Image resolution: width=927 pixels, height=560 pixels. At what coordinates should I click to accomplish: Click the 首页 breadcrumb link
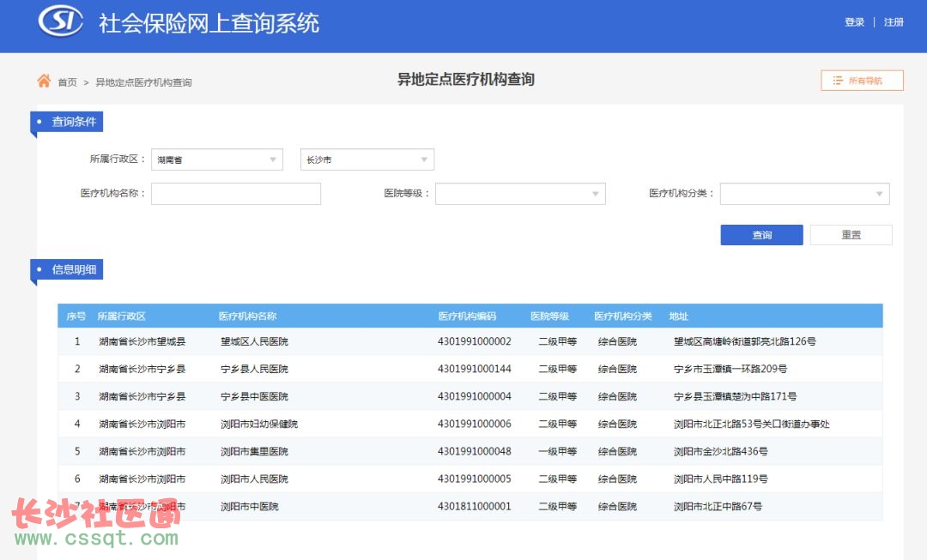click(x=68, y=82)
